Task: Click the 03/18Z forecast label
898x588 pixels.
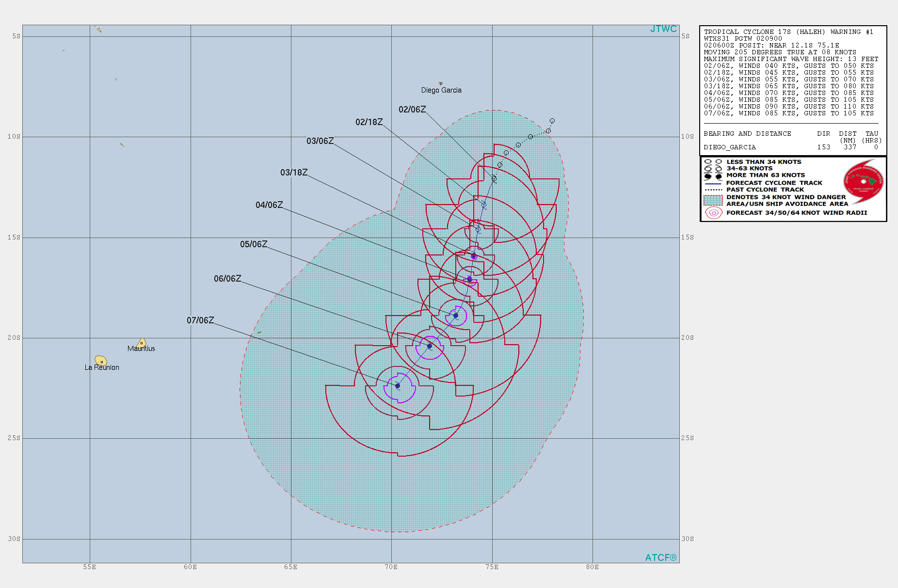Action: coord(294,173)
